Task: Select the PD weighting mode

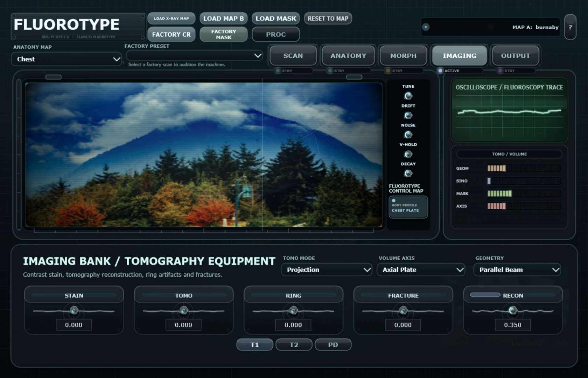Action: tap(333, 345)
